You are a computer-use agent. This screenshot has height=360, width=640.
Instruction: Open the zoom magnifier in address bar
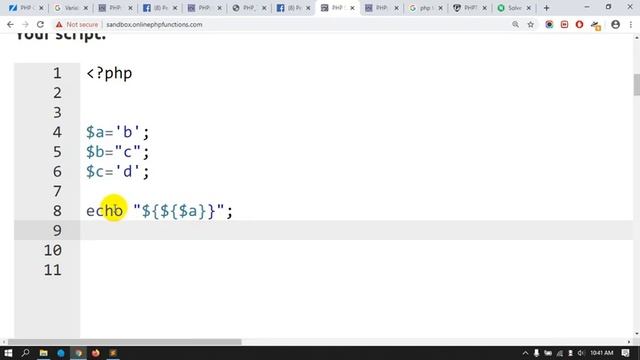tap(516, 24)
